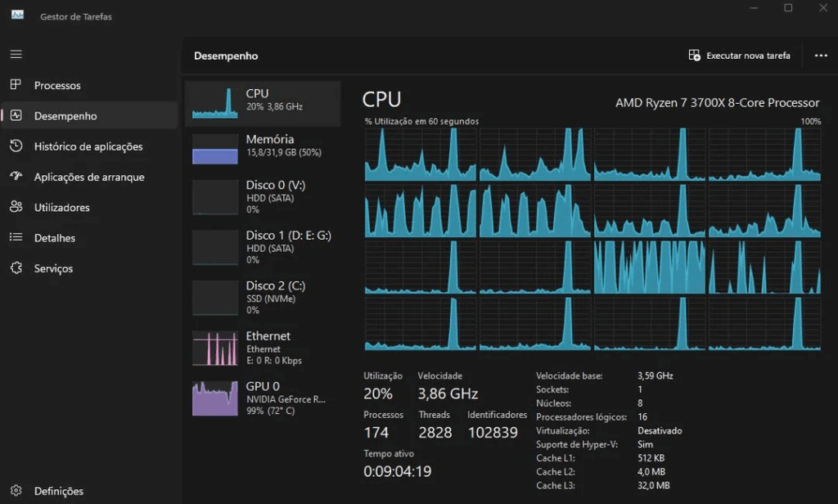Click the Identificadores value 102839
This screenshot has height=504, width=838.
tap(493, 432)
